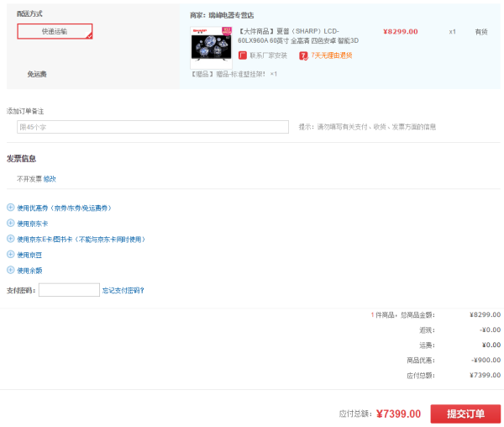Focus the 支付密码 input box
This screenshot has height=427, width=504.
(x=69, y=290)
